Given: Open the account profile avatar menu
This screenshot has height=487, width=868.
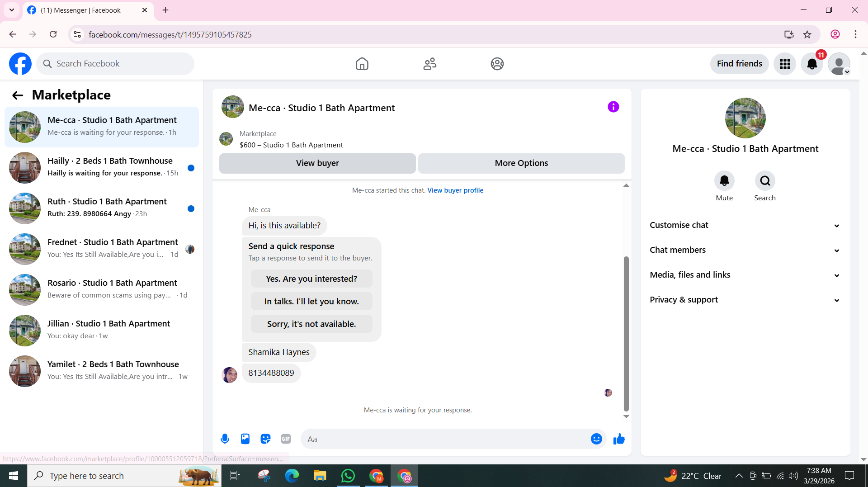Looking at the screenshot, I should click(839, 64).
